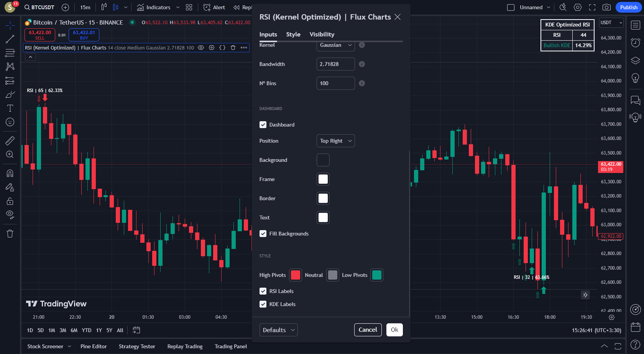Change the dashboard Position from Top Right

[335, 141]
